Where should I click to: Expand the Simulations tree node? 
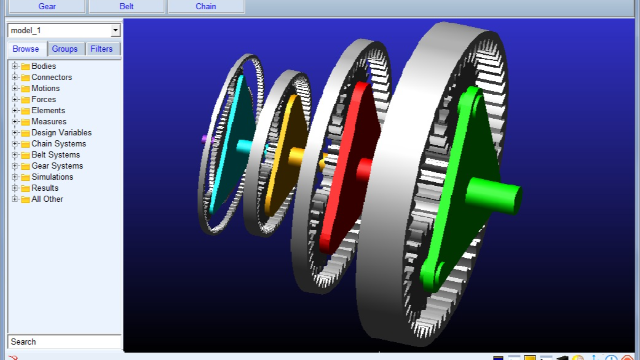(x=15, y=177)
